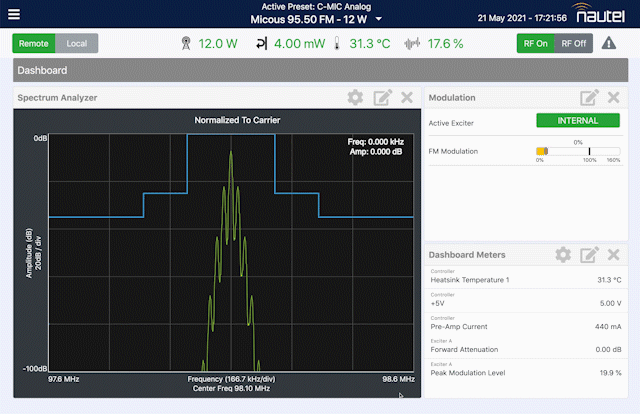
Task: Click the Freq: 0.000 kHz marker readout
Action: 376,142
